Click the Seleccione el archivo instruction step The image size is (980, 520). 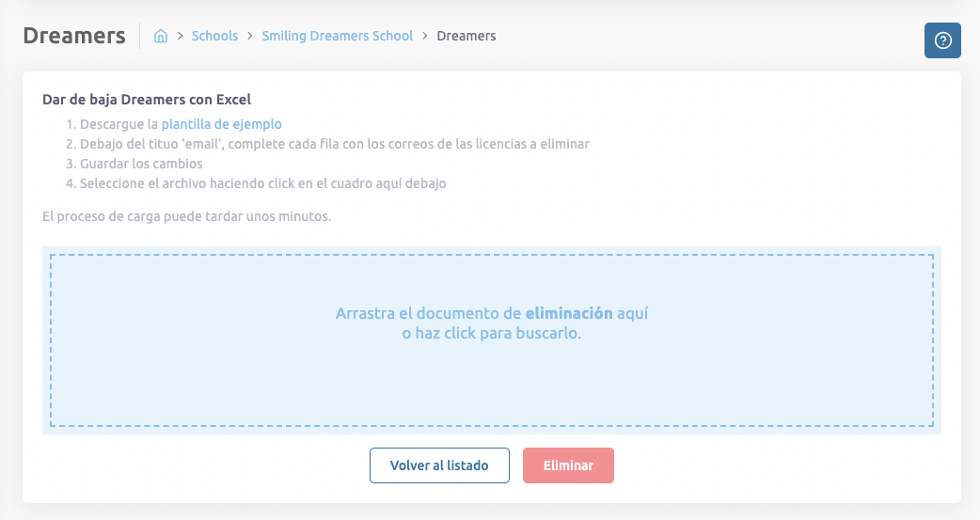coord(262,183)
